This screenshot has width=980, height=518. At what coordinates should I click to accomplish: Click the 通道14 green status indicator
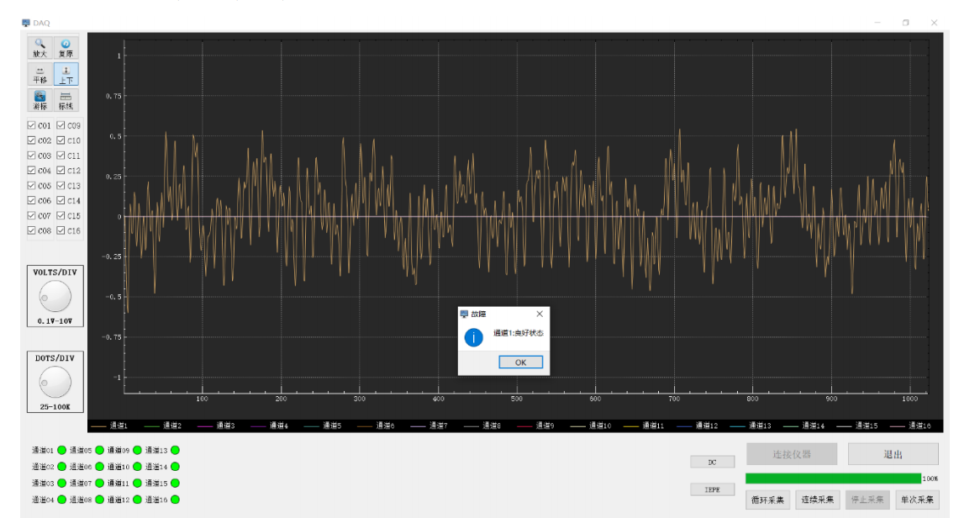[x=175, y=467]
